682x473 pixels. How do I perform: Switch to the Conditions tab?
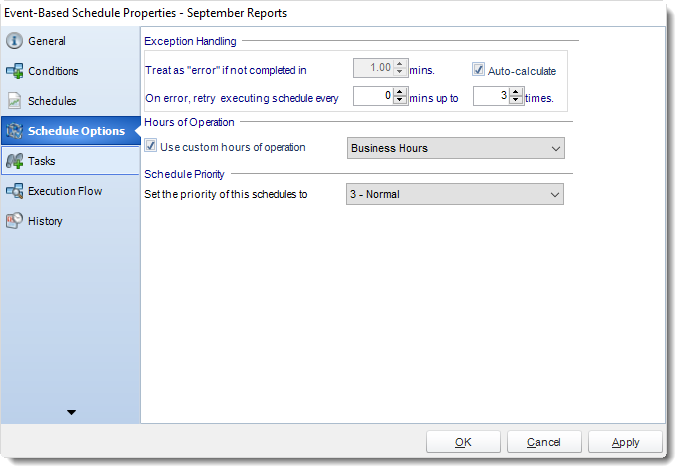(70, 71)
